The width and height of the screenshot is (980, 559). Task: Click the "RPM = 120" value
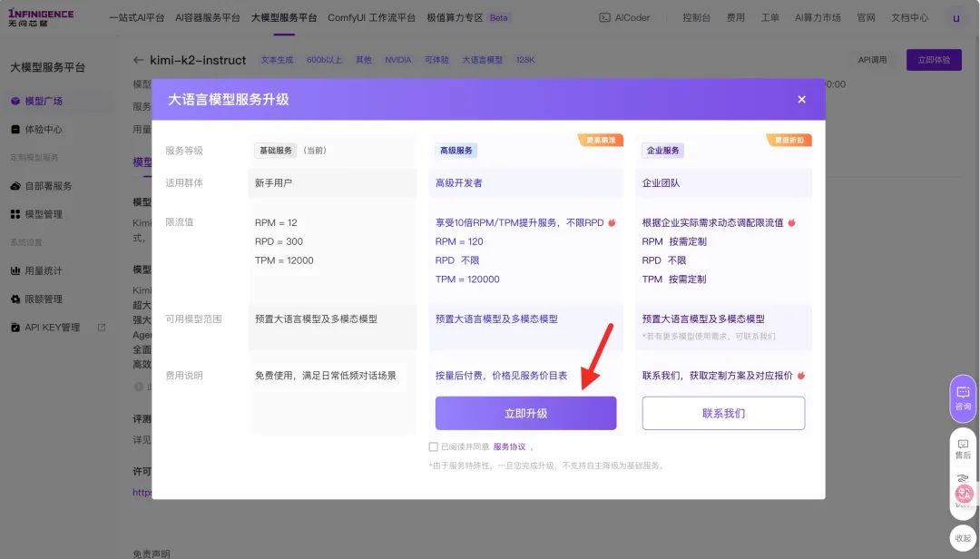coord(459,241)
